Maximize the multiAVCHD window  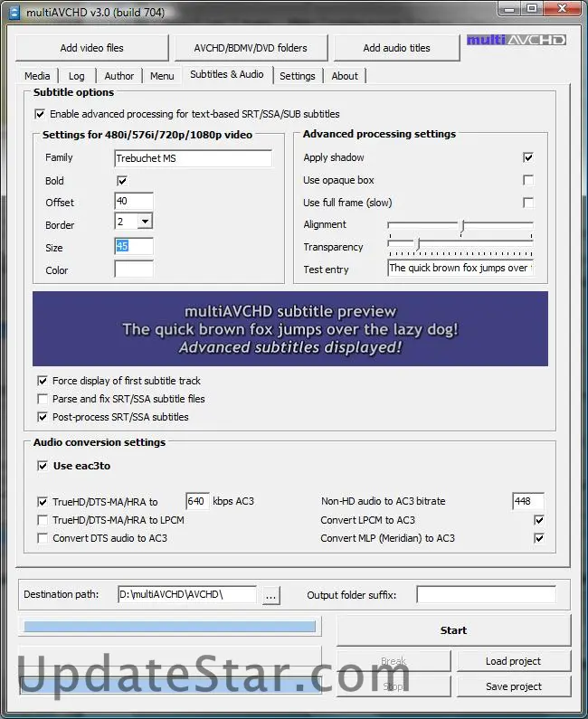click(531, 8)
